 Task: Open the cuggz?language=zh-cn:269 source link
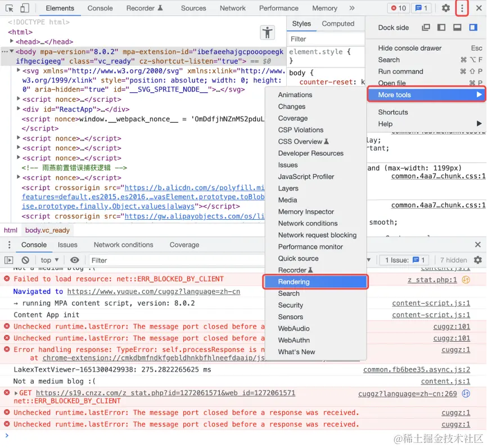408,393
